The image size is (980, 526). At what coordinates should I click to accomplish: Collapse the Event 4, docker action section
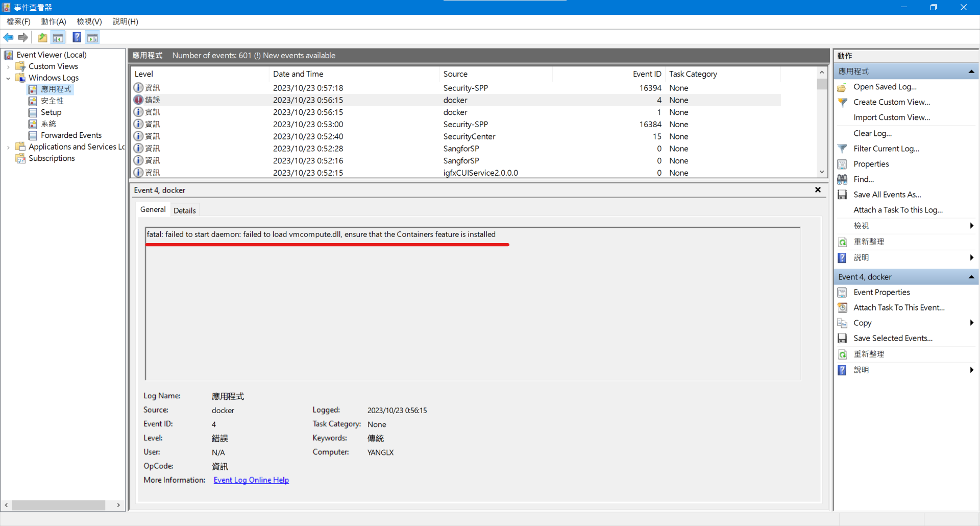(x=971, y=277)
